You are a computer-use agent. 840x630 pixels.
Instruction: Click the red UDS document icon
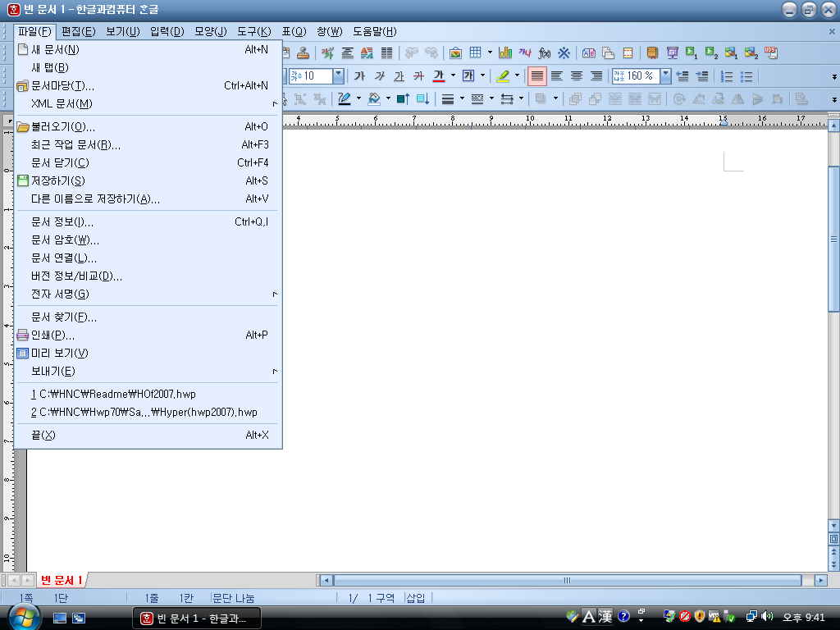pos(771,52)
